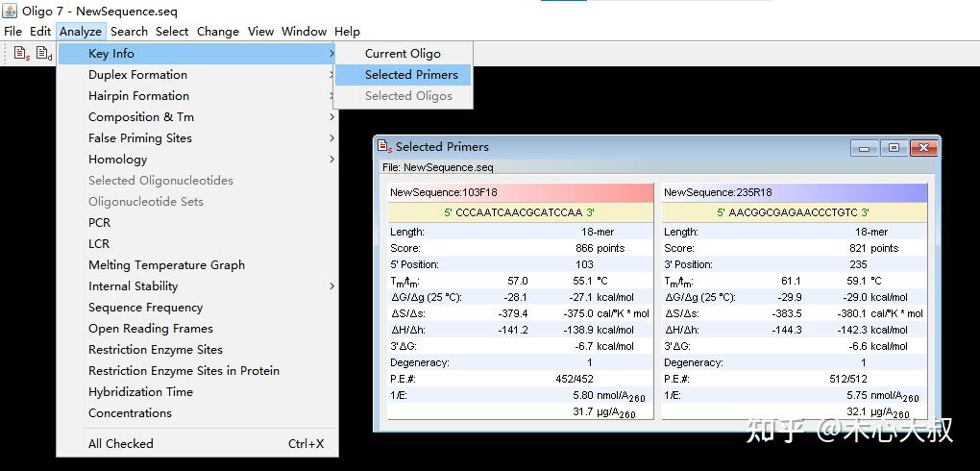Image resolution: width=980 pixels, height=471 pixels.
Task: Open the File menu
Action: click(12, 32)
